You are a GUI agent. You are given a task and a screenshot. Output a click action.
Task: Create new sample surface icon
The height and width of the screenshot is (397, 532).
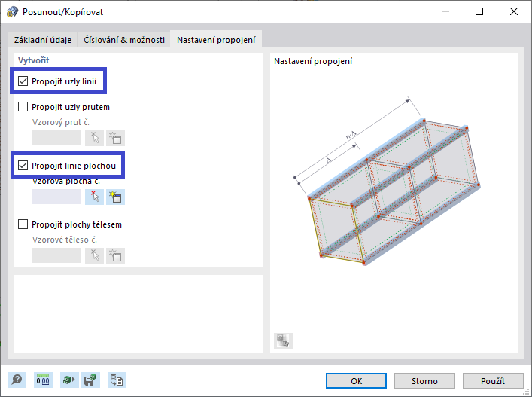[115, 197]
